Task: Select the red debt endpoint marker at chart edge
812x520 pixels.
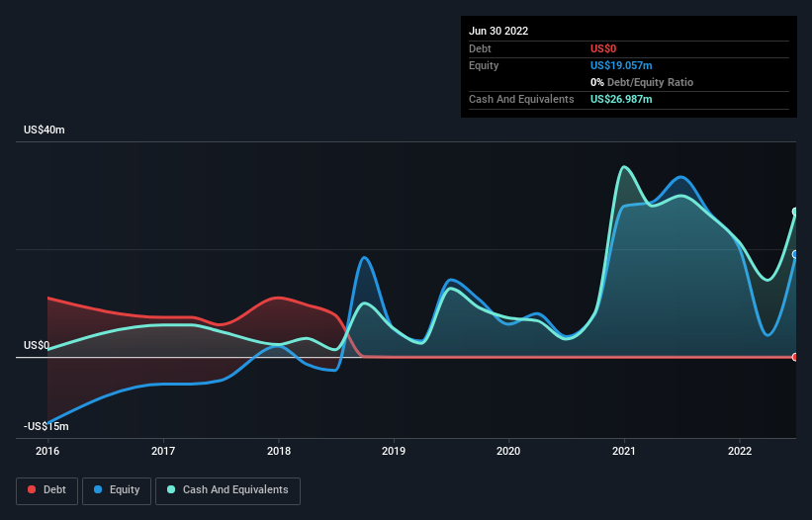Action: [x=795, y=357]
